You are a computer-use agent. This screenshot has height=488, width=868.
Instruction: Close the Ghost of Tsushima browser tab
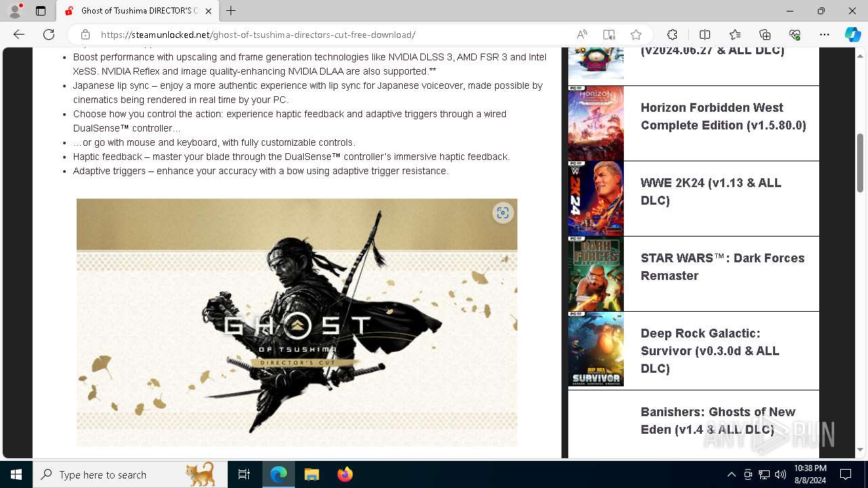click(x=209, y=11)
